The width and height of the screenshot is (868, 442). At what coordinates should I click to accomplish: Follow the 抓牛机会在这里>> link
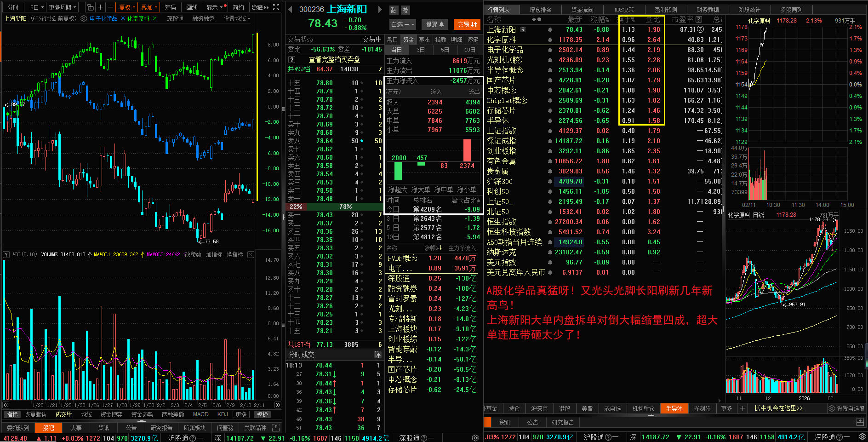click(778, 408)
